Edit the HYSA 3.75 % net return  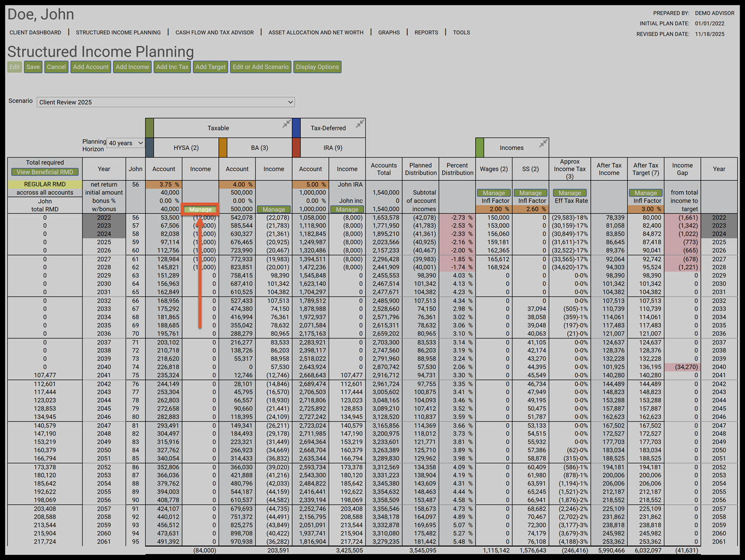tap(164, 185)
